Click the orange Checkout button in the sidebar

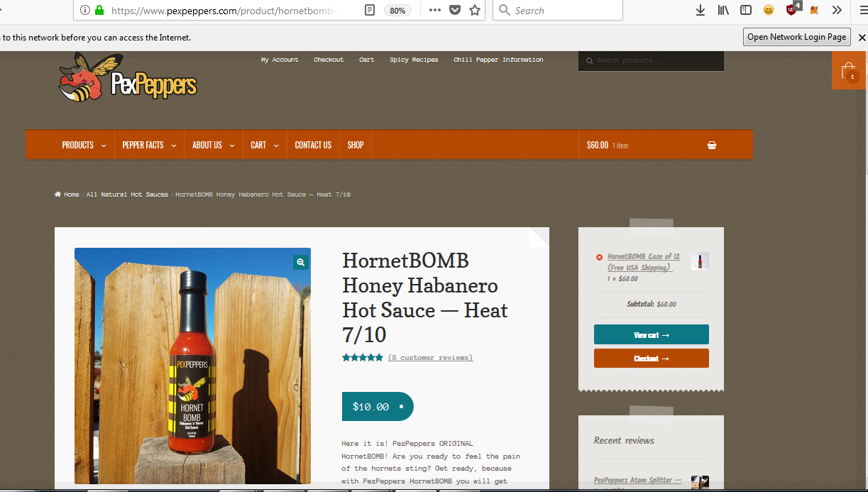[x=652, y=359]
